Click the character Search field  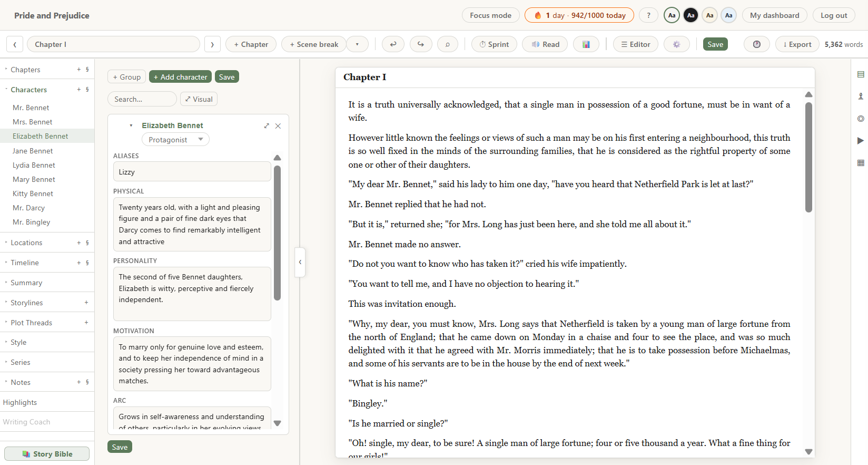pyautogui.click(x=142, y=99)
